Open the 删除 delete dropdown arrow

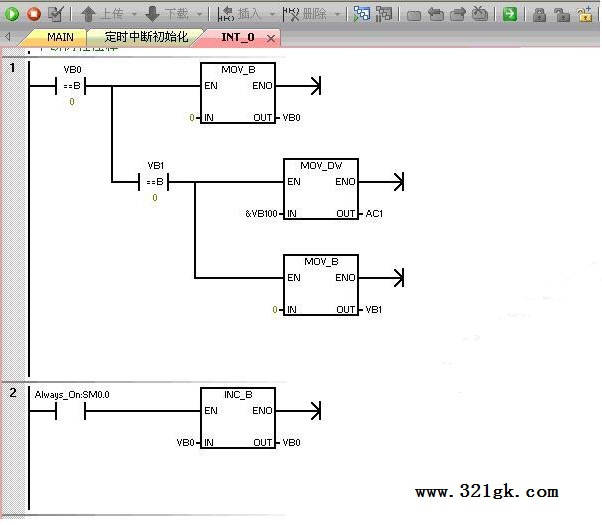[337, 15]
